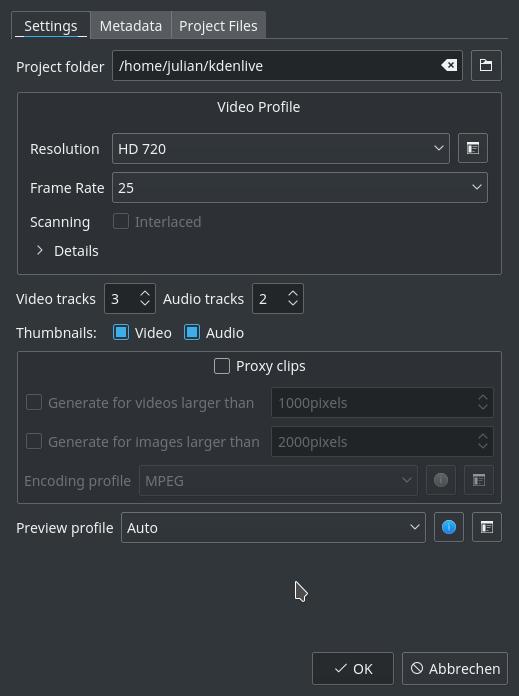Open manage profiles icon beside Resolution
The height and width of the screenshot is (696, 519).
473,148
